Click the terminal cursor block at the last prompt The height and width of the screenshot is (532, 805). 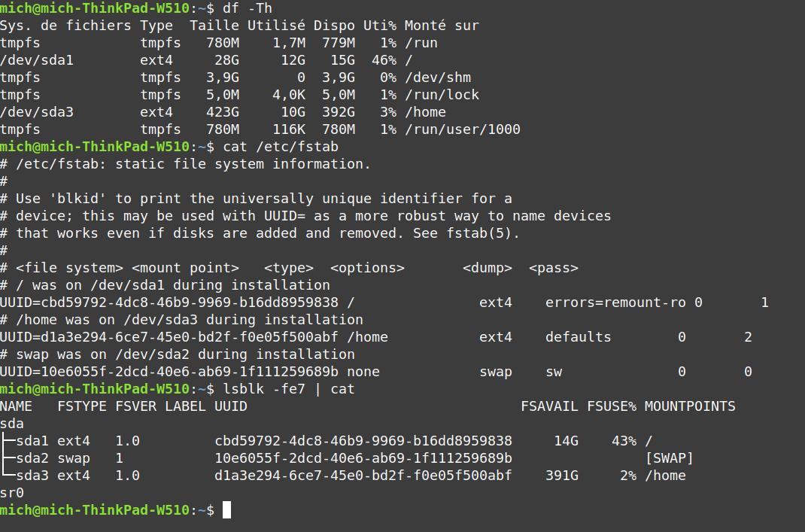227,510
